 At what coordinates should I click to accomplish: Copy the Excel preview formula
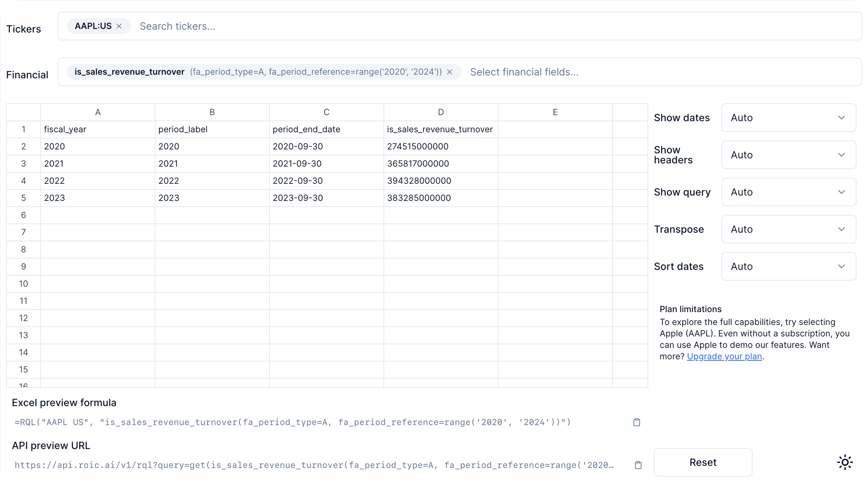click(636, 422)
